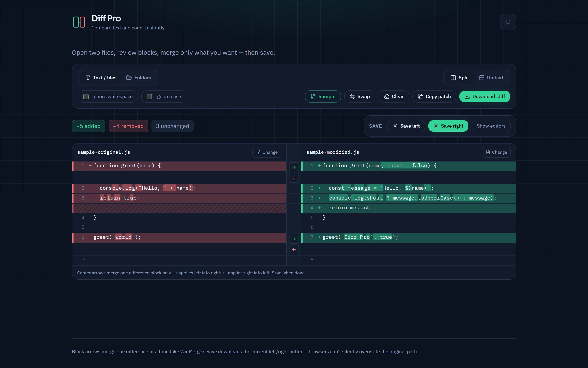588x368 pixels.
Task: Save the left buffer
Action: pos(406,126)
